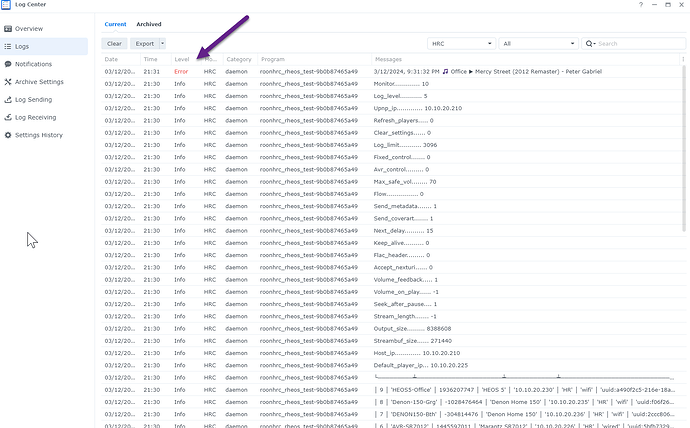Click the Notifications speech bubble icon

tap(8, 64)
